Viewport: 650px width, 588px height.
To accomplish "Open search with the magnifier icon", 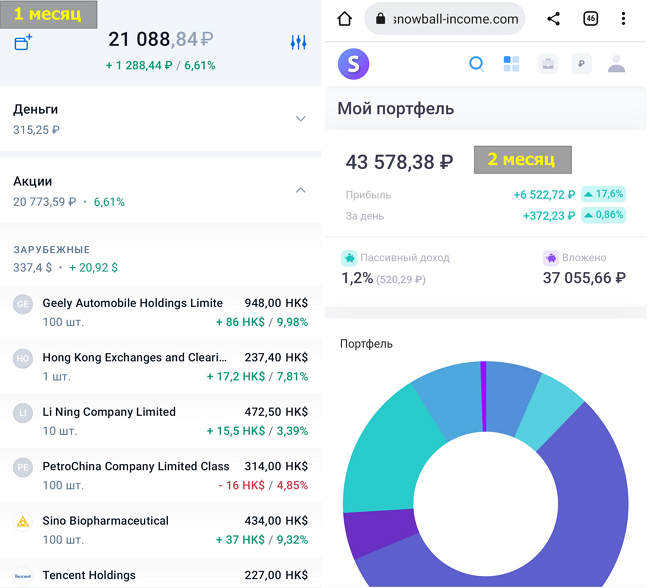I will 476,64.
